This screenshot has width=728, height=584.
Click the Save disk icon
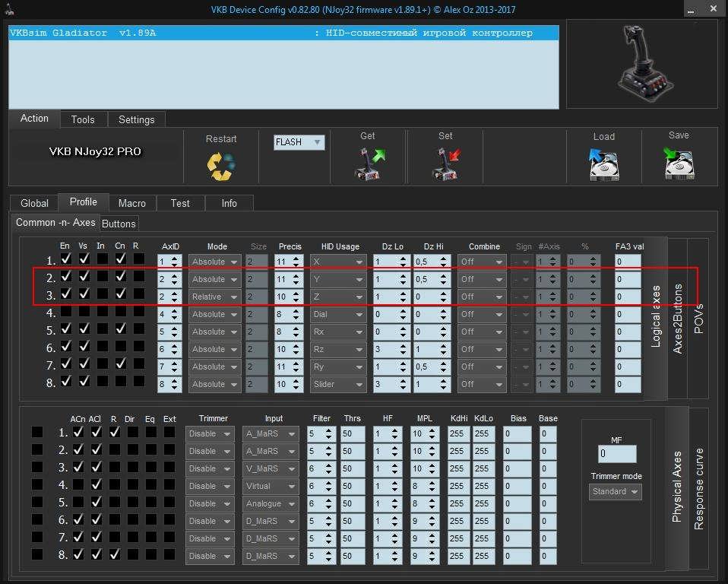679,163
